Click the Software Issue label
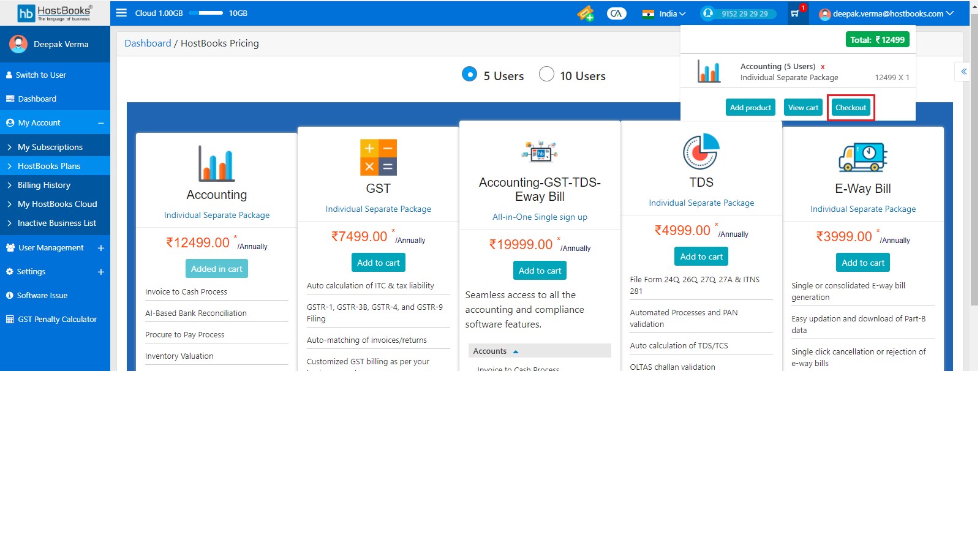Viewport: 980px width, 551px height. pyautogui.click(x=42, y=296)
